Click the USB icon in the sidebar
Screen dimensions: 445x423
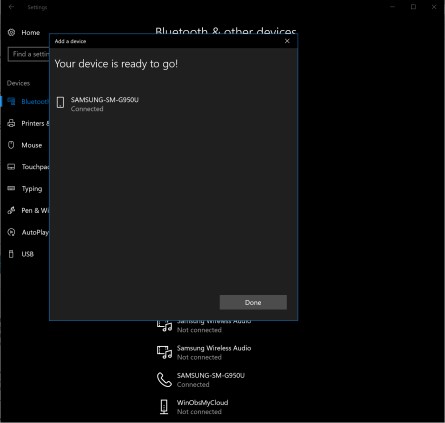coord(11,254)
